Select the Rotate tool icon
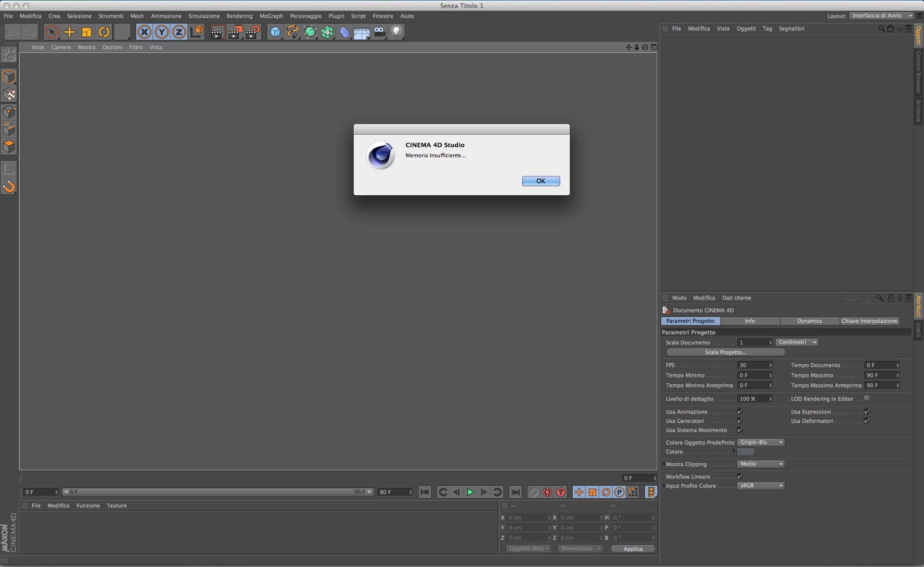Screen dimensions: 924x567 coord(104,32)
